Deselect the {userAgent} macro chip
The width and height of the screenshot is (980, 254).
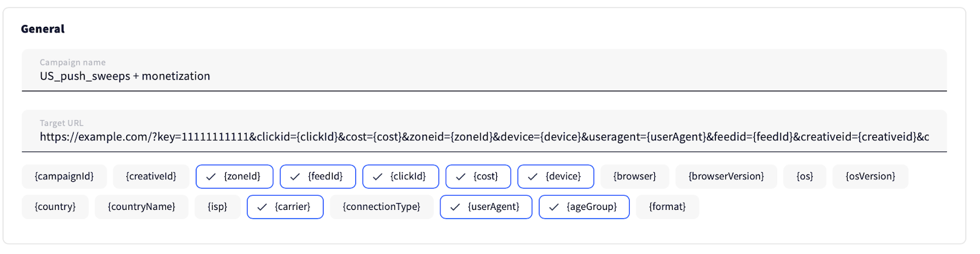click(x=486, y=207)
